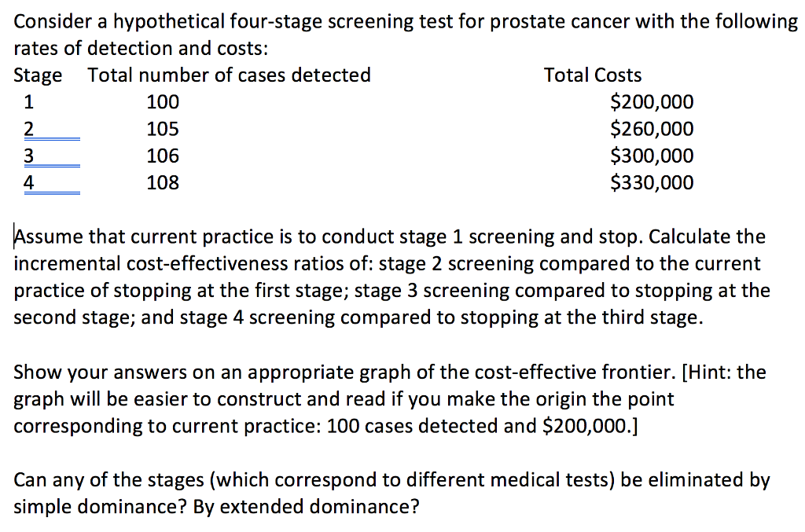Place cursor before the word 'Assume'
This screenshot has height=532, width=805.
[x=14, y=237]
